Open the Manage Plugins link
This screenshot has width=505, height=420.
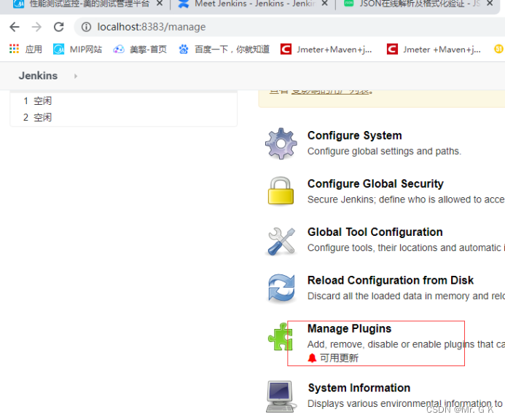pyautogui.click(x=350, y=328)
